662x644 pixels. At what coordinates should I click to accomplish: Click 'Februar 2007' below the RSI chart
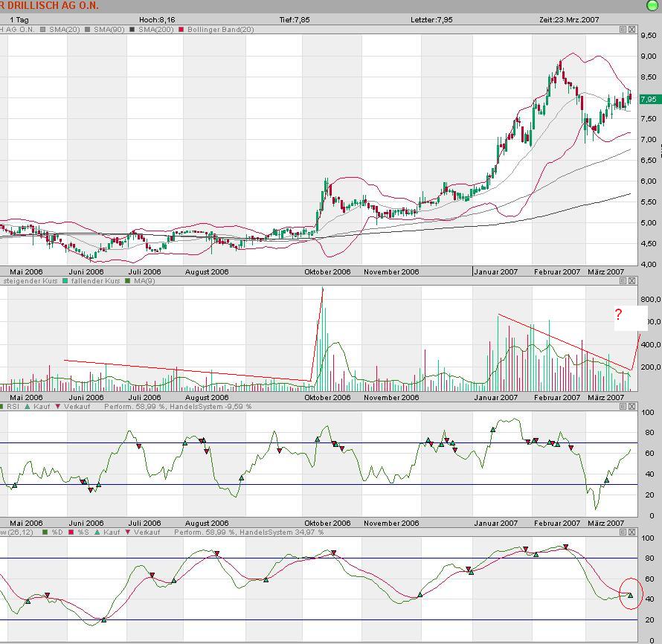tap(557, 523)
